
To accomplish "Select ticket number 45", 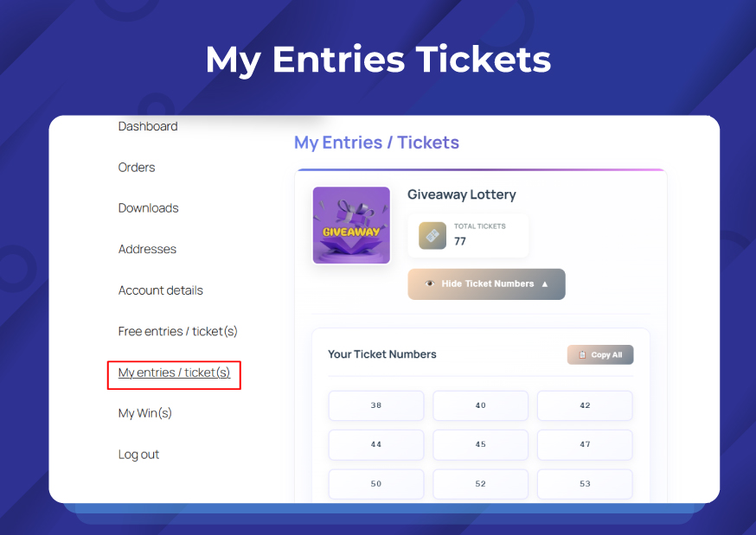I will (480, 444).
